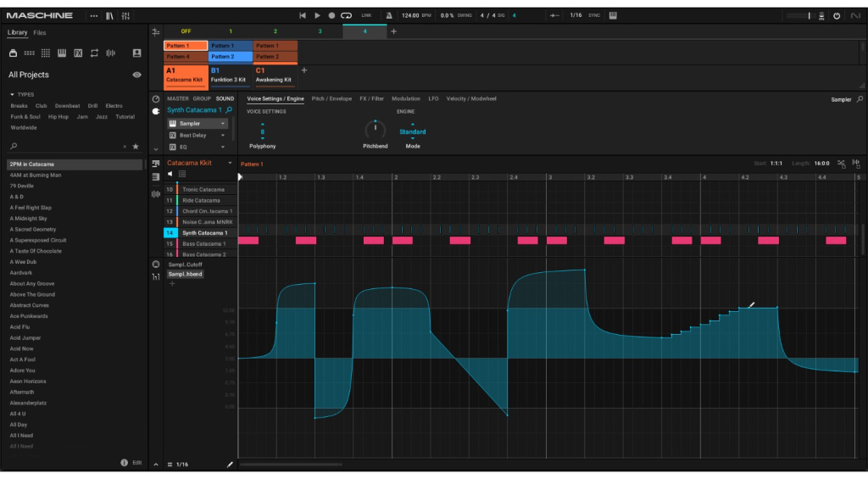Toggle the modulation lane automation circle icon
Screen dimensions: 868x479
point(156,265)
